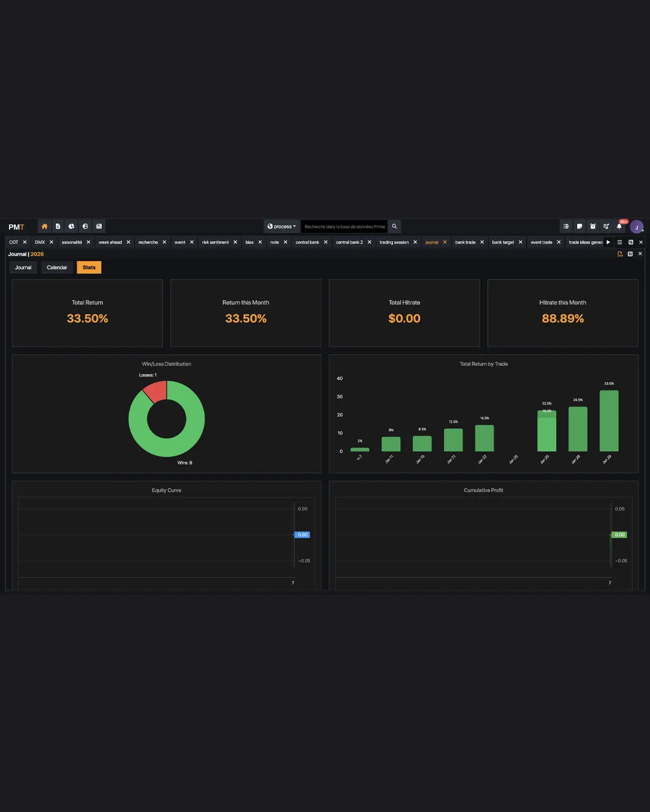Click the green 0.00 marker on Cumulative Profit
Image resolution: width=650 pixels, height=812 pixels.
pyautogui.click(x=620, y=535)
